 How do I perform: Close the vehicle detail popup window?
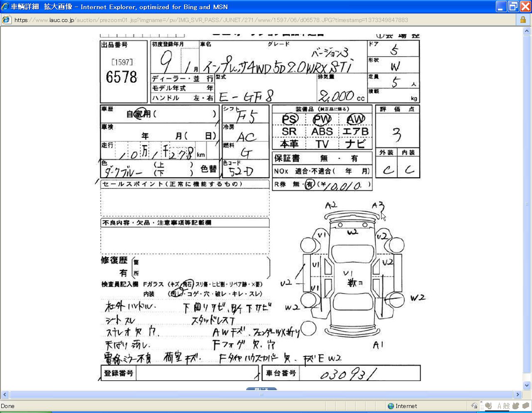[525, 7]
